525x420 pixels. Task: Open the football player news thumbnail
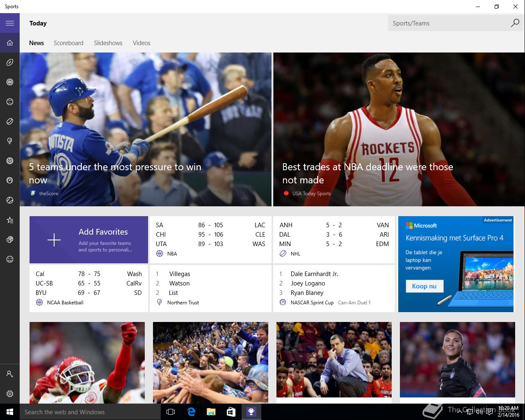[x=87, y=363]
